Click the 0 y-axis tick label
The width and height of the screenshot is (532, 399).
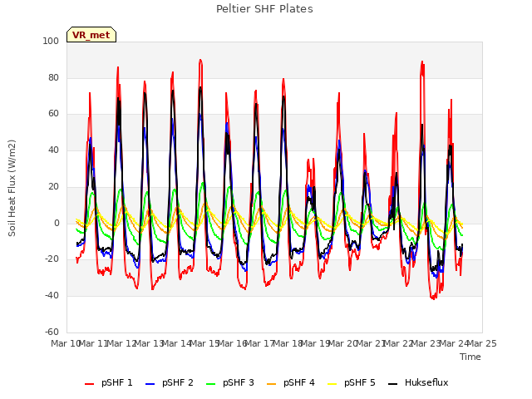tap(57, 223)
